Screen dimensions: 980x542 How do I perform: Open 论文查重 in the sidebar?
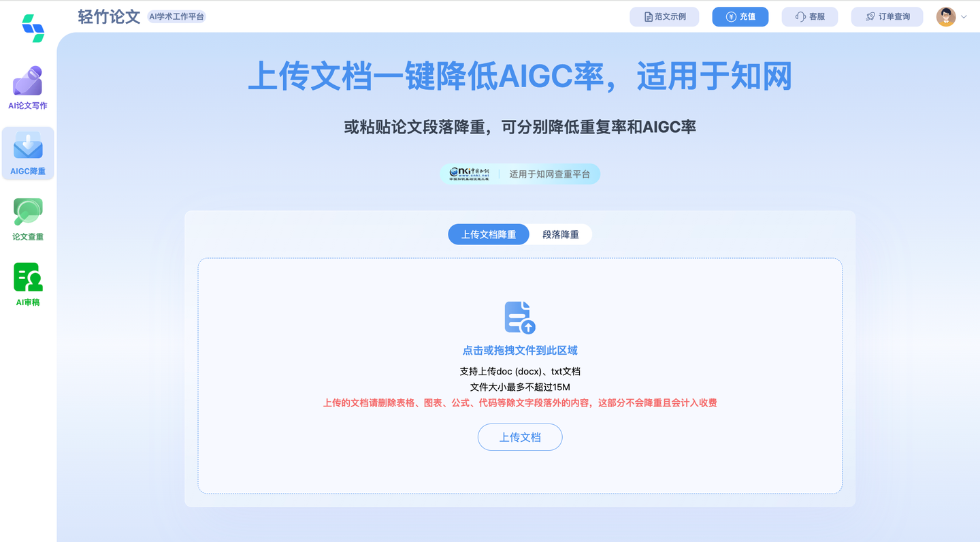(x=27, y=218)
